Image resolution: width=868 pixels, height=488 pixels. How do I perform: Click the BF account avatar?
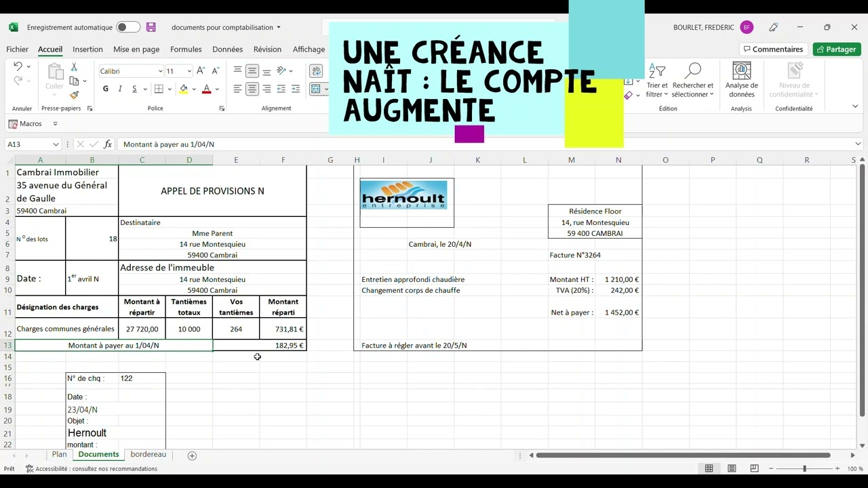click(747, 27)
